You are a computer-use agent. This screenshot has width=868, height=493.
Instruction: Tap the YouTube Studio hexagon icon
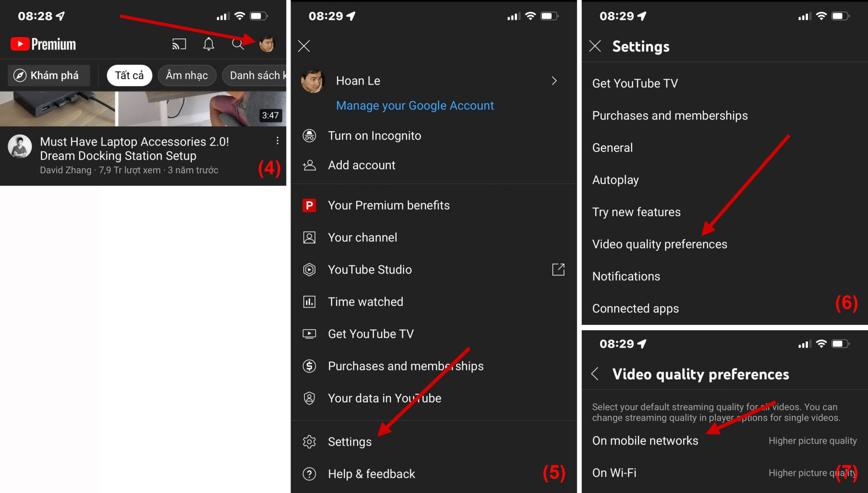pyautogui.click(x=309, y=270)
